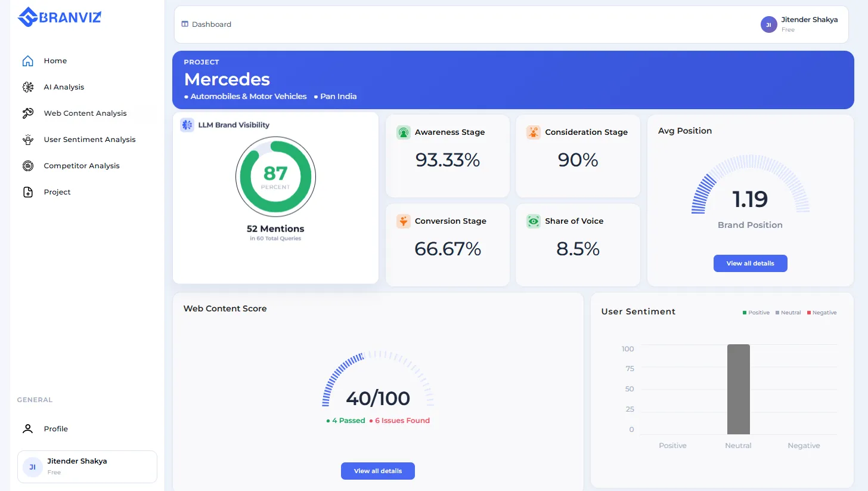Viewport: 868px width, 491px height.
Task: Click the Awareness Stage green icon
Action: point(404,132)
